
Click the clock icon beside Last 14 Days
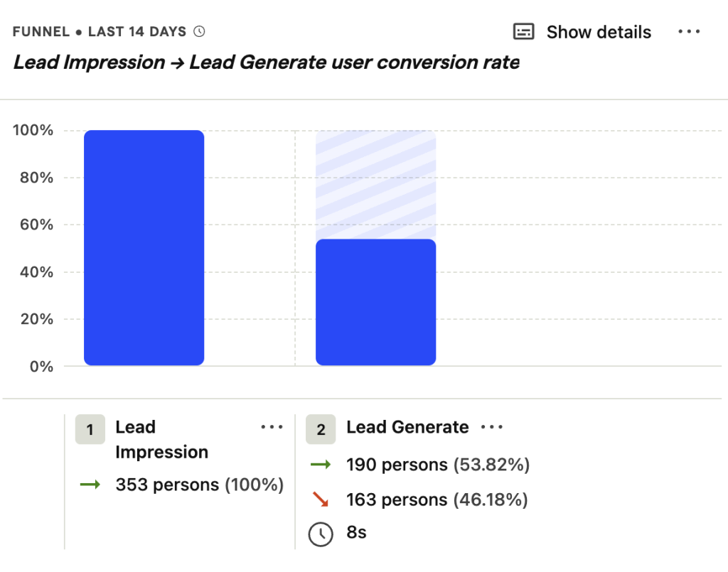(200, 32)
